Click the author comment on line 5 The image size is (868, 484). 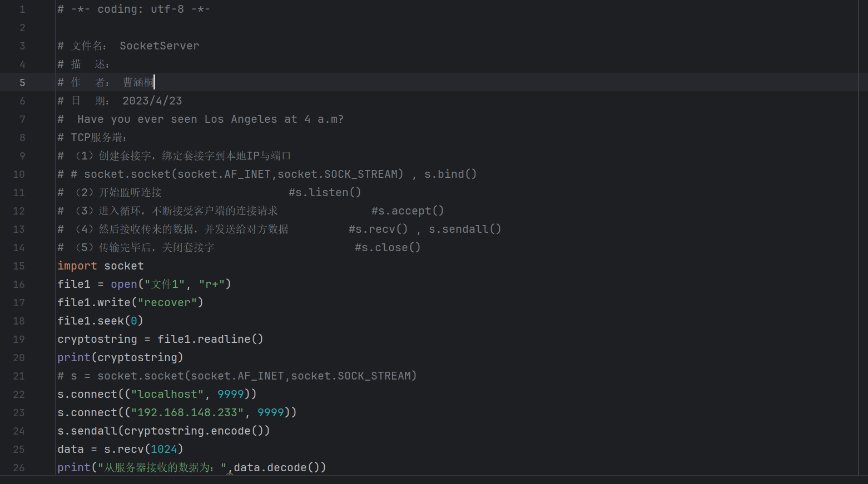(x=106, y=82)
